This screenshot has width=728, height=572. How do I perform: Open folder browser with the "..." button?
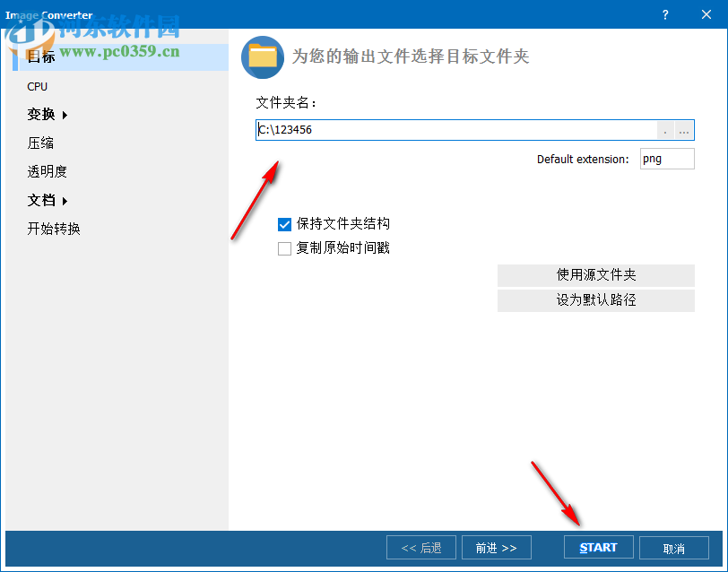(683, 130)
